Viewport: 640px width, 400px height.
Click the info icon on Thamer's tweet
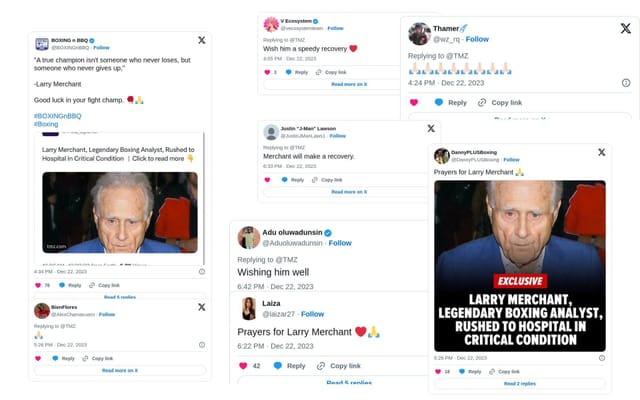point(626,83)
